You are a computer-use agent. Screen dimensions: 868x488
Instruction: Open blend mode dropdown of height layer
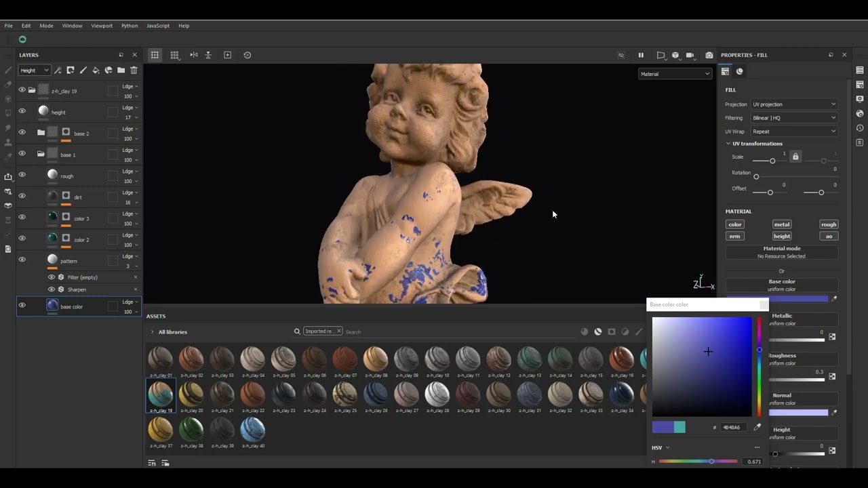[130, 108]
